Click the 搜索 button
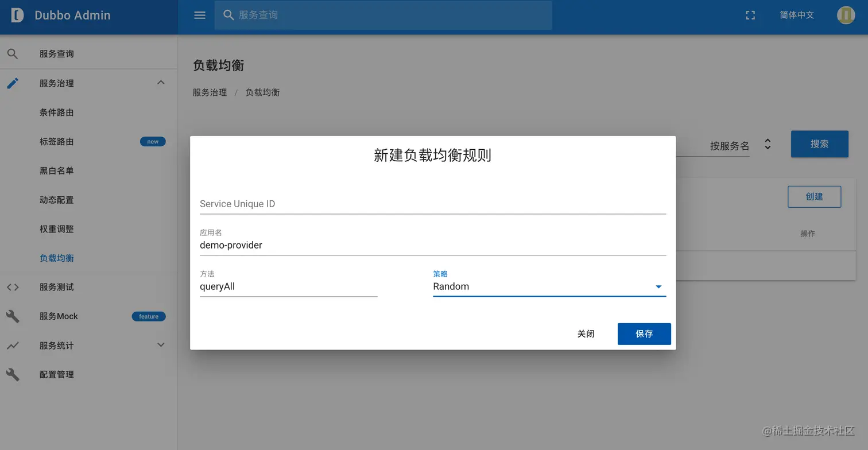This screenshot has height=450, width=868. pos(819,144)
